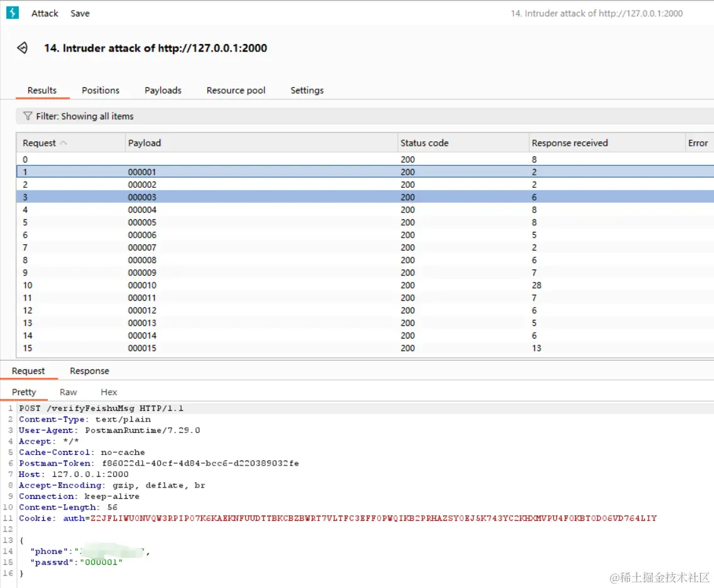Select result row with payload 000006
Viewport: 714px width, 588px height.
365,235
